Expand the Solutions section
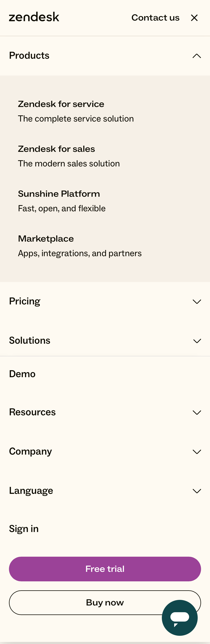Viewport: 210px width, 644px height. [x=197, y=341]
